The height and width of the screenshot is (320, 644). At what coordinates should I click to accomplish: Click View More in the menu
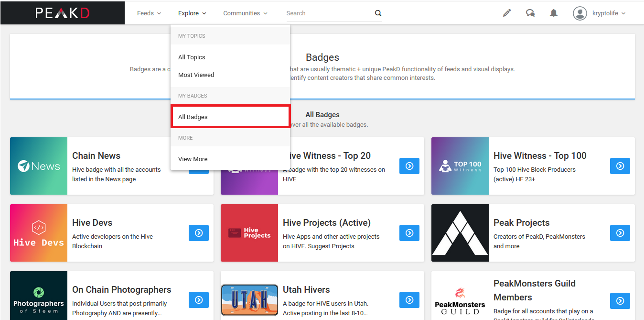[x=193, y=159]
